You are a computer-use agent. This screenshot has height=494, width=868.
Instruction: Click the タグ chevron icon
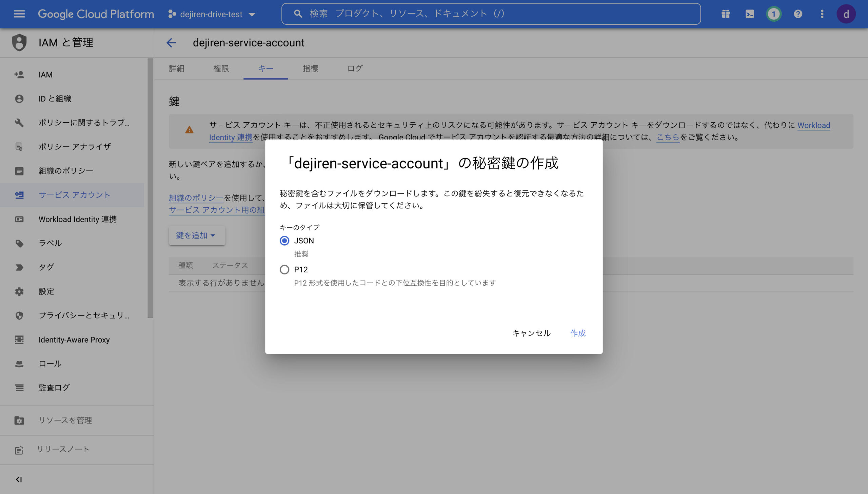coord(19,267)
